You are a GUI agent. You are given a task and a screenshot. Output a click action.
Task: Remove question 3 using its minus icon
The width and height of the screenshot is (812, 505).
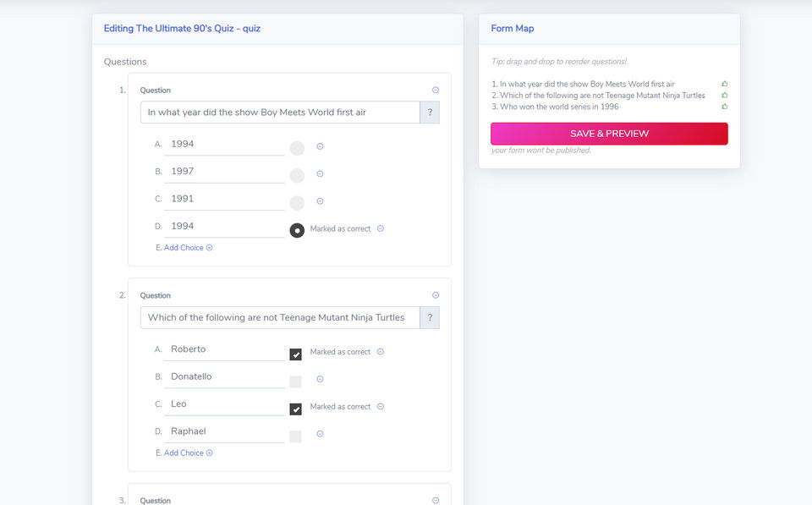(x=436, y=500)
